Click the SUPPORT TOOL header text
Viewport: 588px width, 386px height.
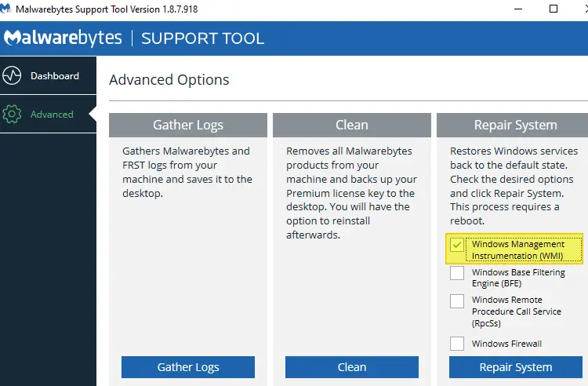(202, 38)
